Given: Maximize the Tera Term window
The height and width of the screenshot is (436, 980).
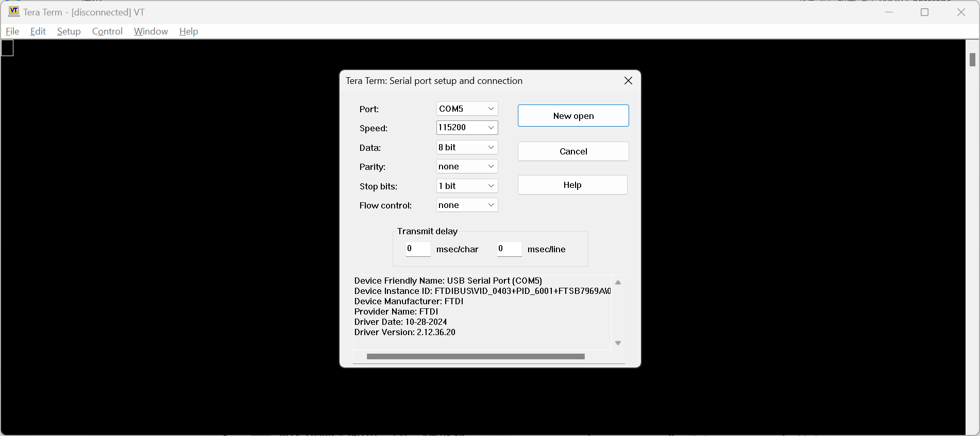Looking at the screenshot, I should pos(924,12).
